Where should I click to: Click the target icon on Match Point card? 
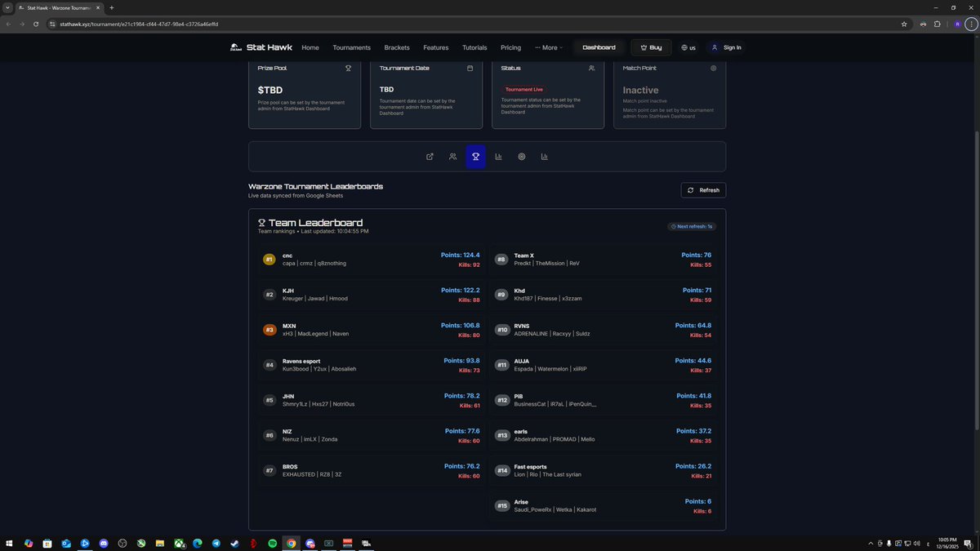(713, 69)
